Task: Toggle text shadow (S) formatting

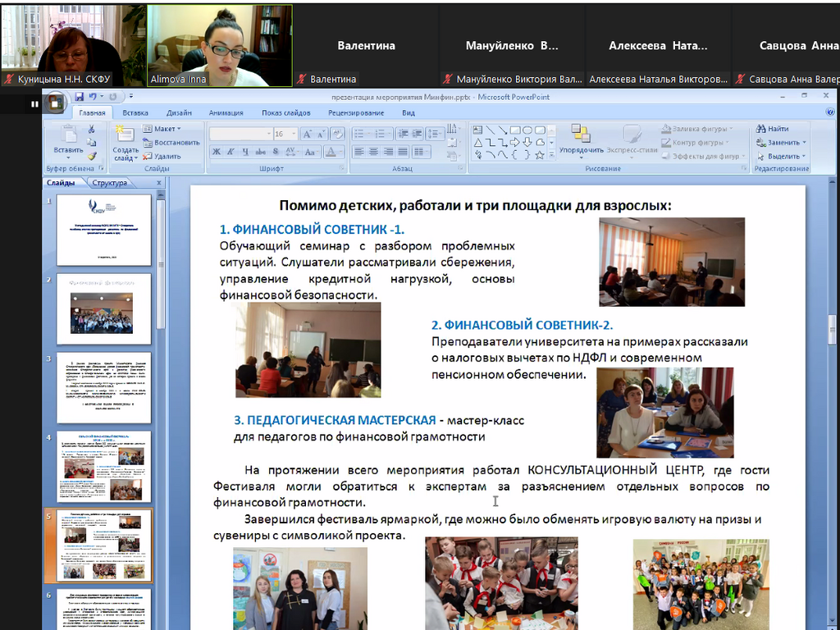Action: coord(276,152)
